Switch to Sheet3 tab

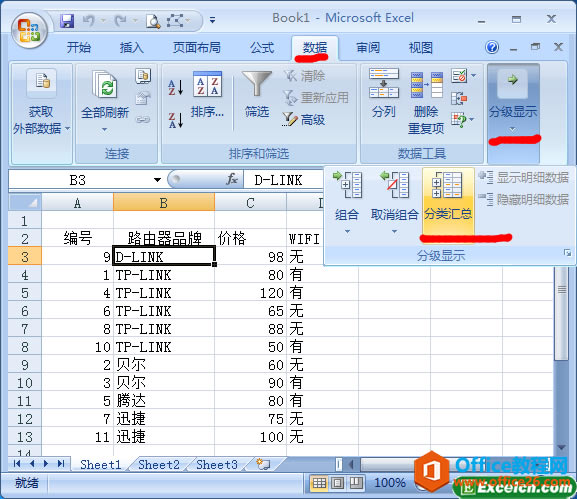point(216,464)
